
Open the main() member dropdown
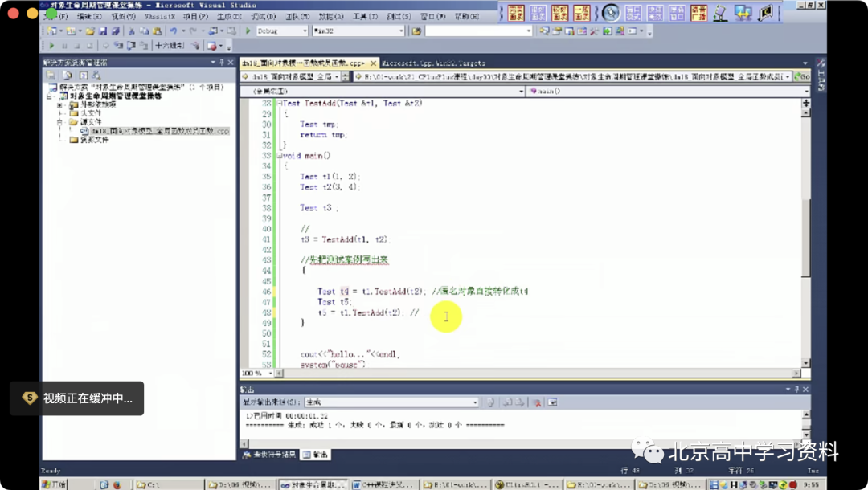669,92
